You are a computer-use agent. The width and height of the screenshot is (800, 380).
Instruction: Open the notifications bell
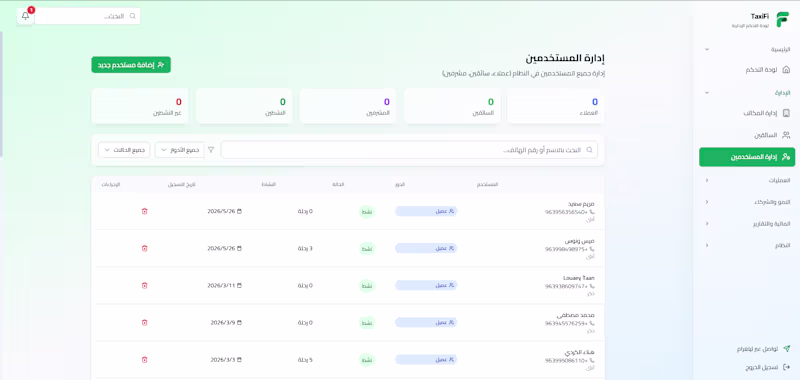[x=26, y=16]
